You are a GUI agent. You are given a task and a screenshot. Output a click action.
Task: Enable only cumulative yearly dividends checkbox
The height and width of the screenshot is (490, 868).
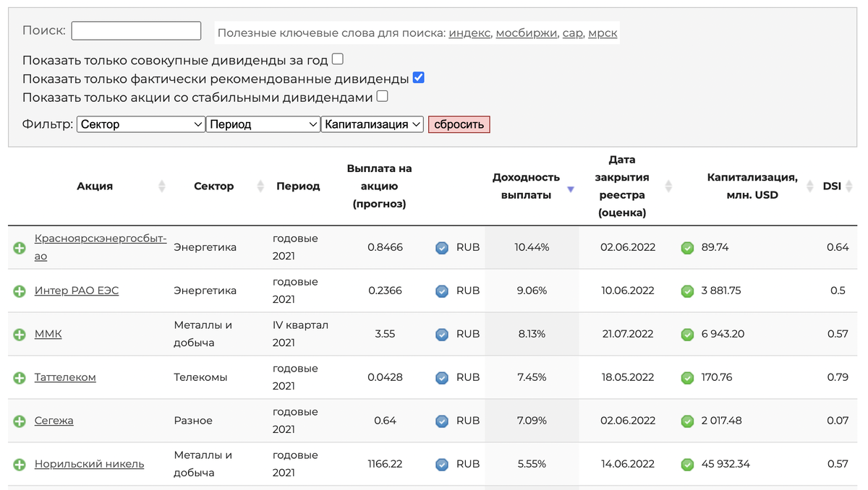(x=337, y=59)
